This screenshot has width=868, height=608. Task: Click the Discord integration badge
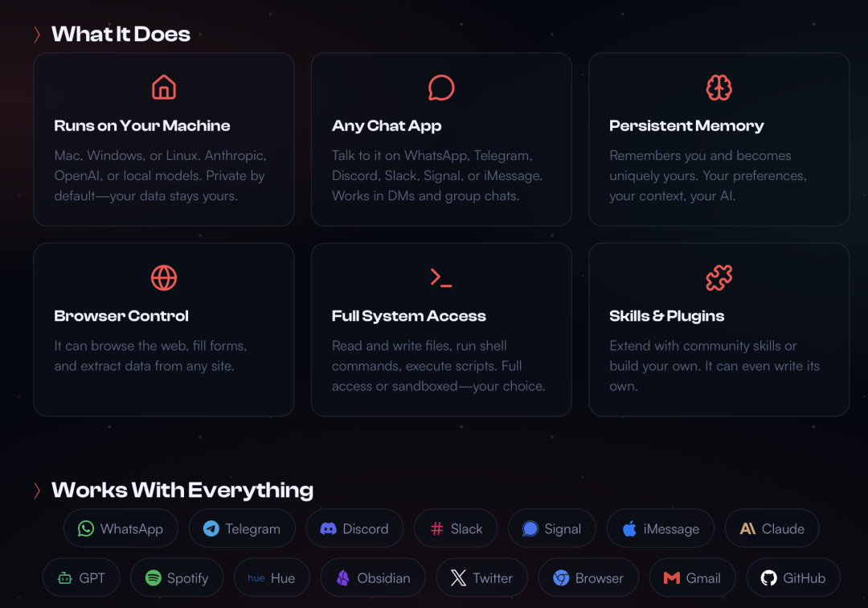[x=354, y=528]
